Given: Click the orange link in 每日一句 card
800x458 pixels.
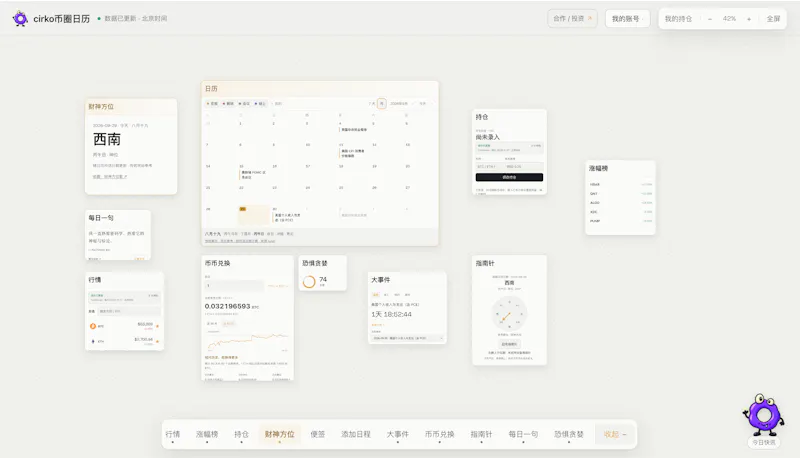Looking at the screenshot, I should (x=139, y=259).
